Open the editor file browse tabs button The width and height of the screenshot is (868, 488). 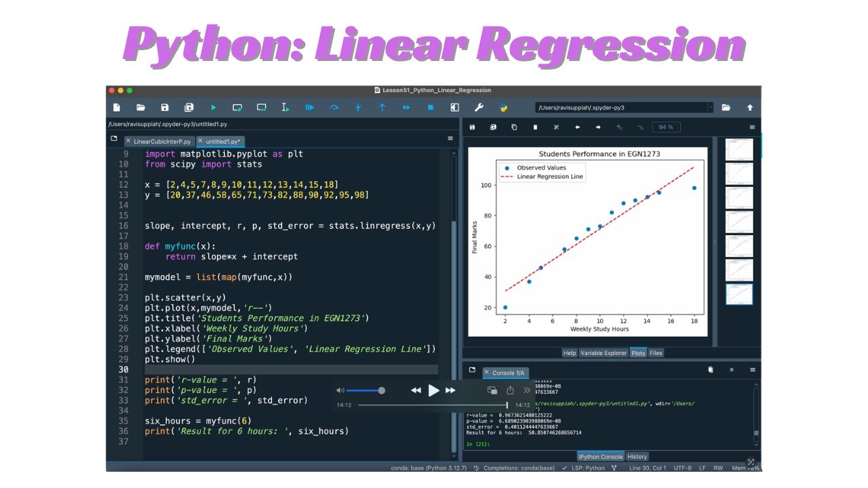114,138
